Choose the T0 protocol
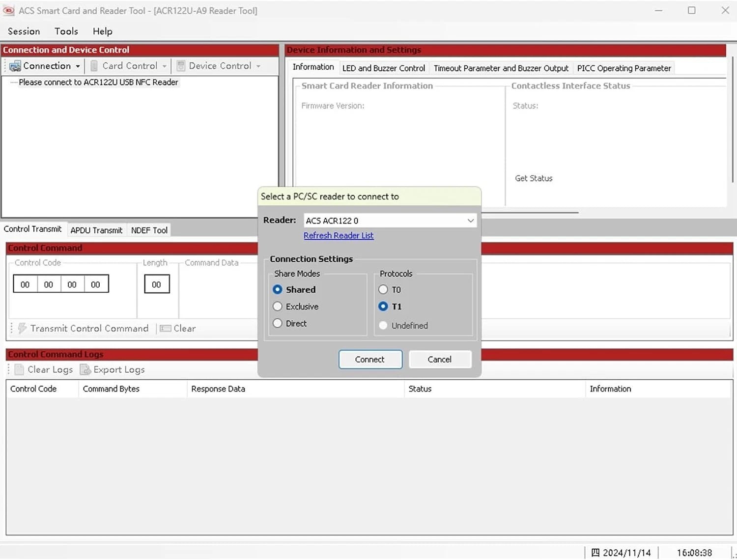This screenshot has width=737, height=560. click(x=383, y=289)
